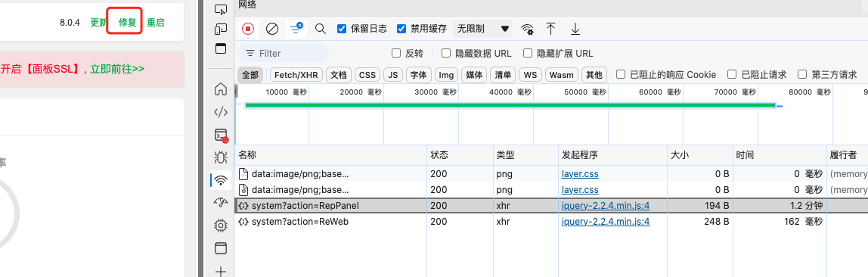Filter requests by CSS

coord(367,75)
